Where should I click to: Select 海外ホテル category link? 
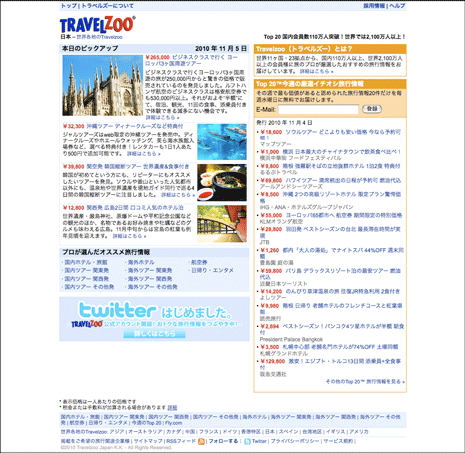click(x=141, y=262)
